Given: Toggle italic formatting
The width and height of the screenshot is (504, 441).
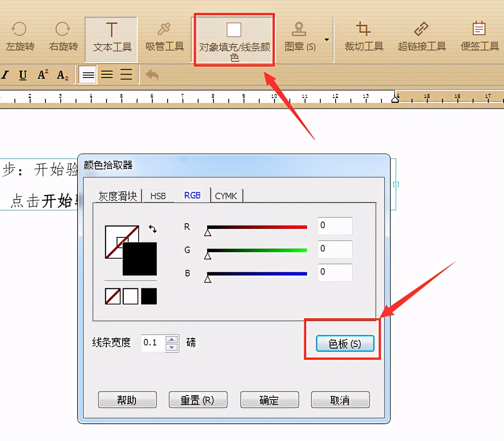Looking at the screenshot, I should (x=5, y=74).
